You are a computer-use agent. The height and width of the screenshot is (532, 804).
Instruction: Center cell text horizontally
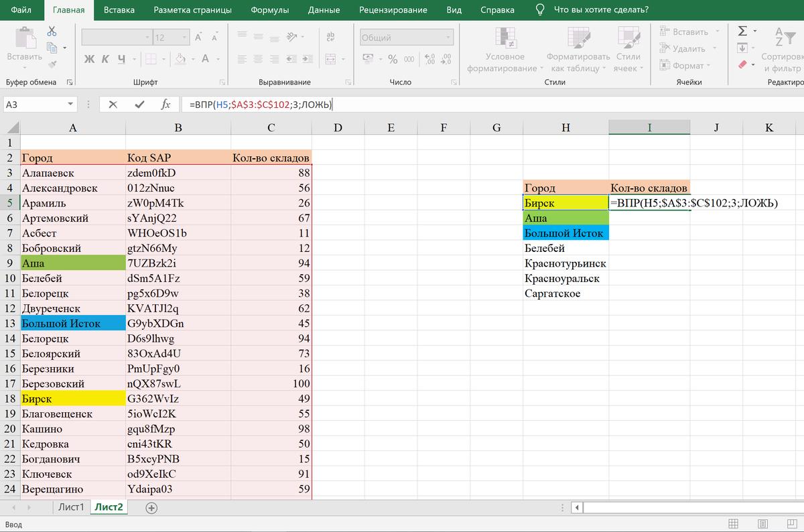(x=259, y=59)
